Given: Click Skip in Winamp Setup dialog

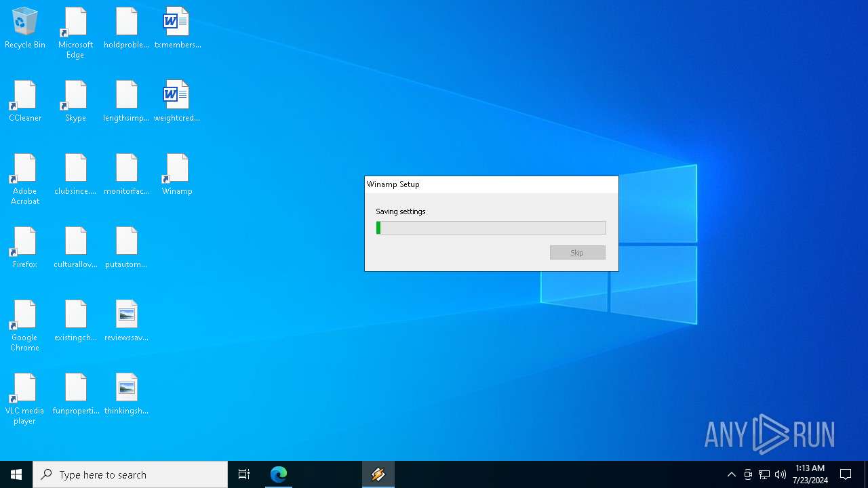Looking at the screenshot, I should (577, 253).
